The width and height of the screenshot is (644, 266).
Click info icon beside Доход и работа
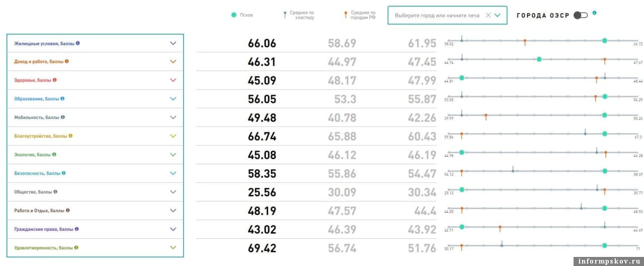click(x=67, y=61)
